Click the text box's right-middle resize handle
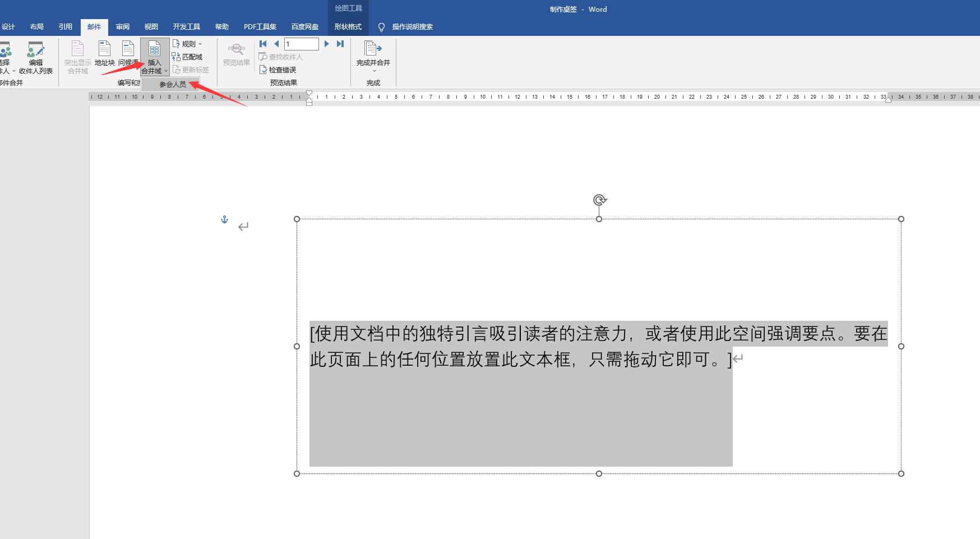The height and width of the screenshot is (539, 980). [902, 347]
